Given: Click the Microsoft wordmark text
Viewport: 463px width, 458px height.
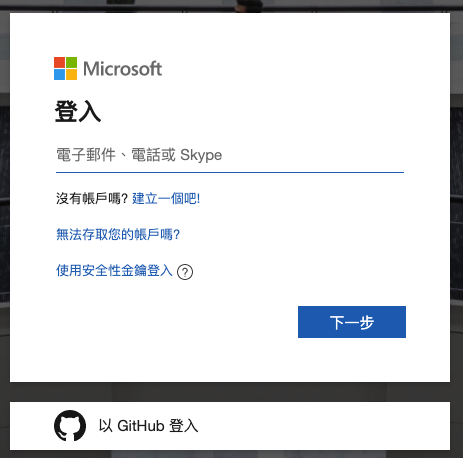Looking at the screenshot, I should pyautogui.click(x=122, y=69).
